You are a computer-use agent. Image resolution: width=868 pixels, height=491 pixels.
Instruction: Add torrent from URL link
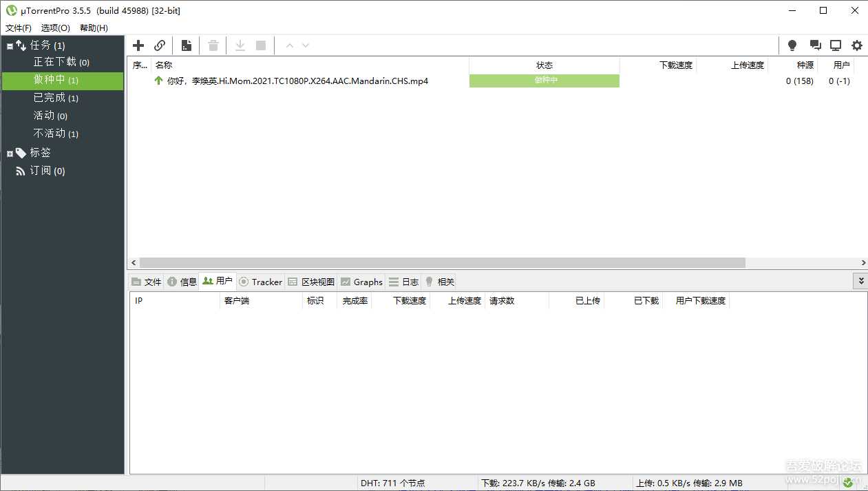(160, 45)
